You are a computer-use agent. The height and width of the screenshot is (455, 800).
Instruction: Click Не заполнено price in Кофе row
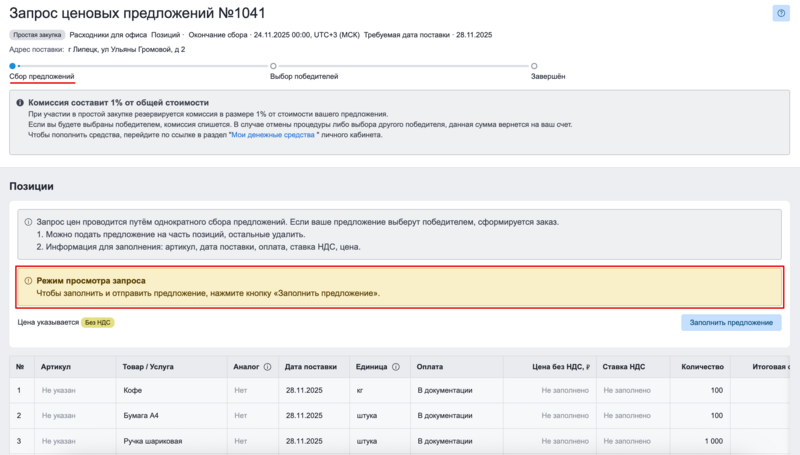pyautogui.click(x=565, y=390)
